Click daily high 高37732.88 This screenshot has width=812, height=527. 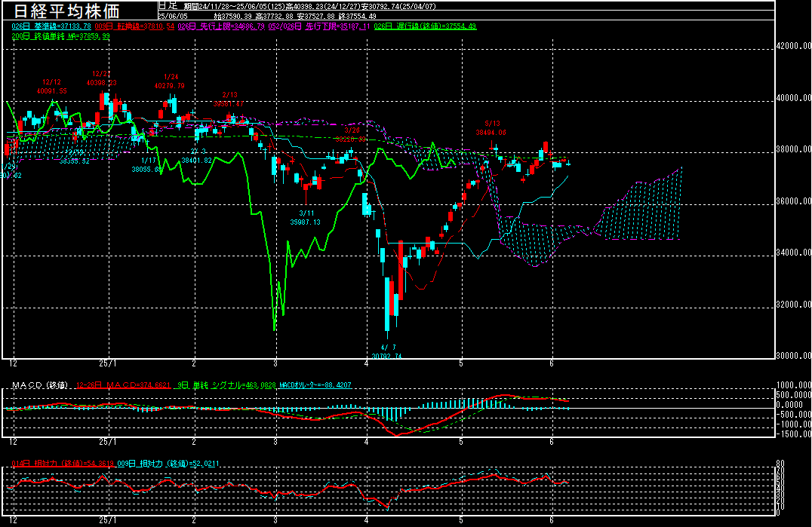tap(275, 16)
